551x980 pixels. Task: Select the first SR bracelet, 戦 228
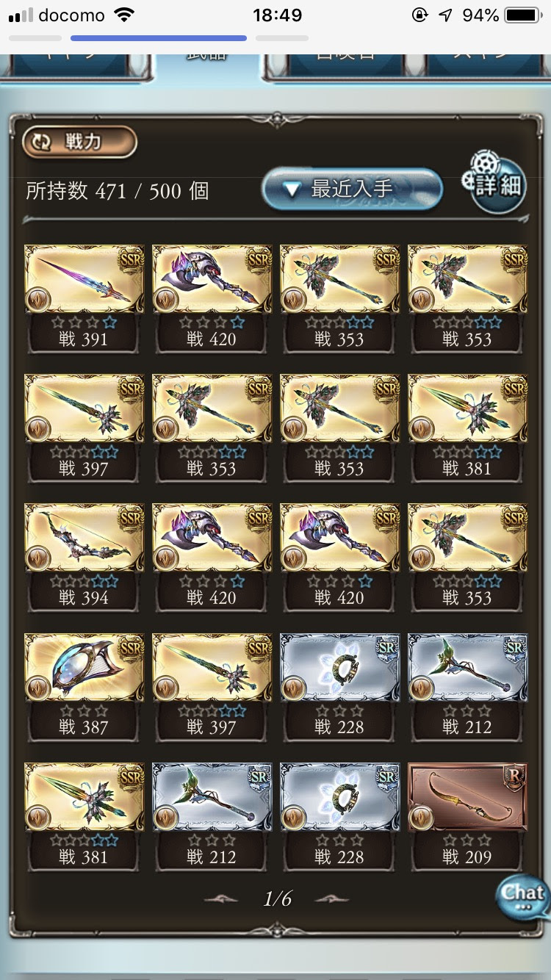pyautogui.click(x=339, y=687)
